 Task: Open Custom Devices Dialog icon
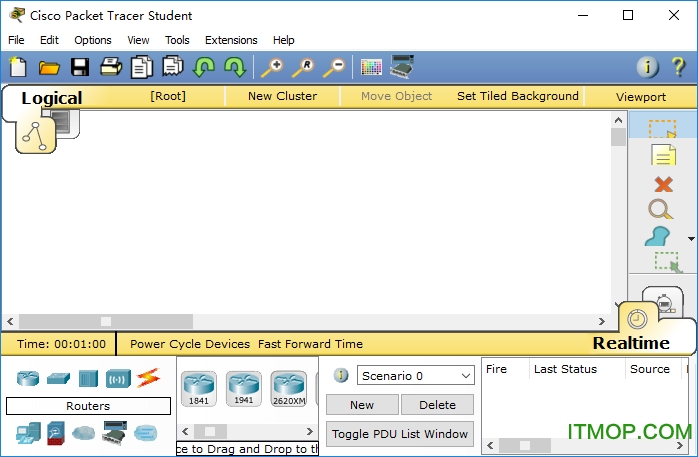click(x=402, y=67)
